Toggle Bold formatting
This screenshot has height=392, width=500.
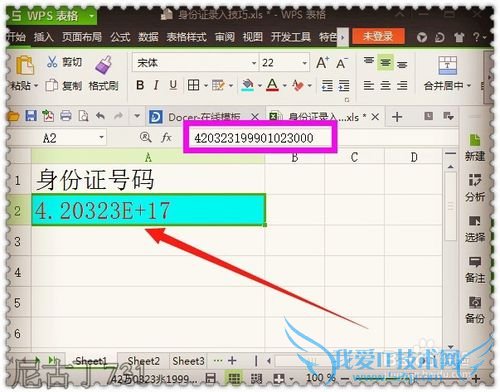click(140, 86)
